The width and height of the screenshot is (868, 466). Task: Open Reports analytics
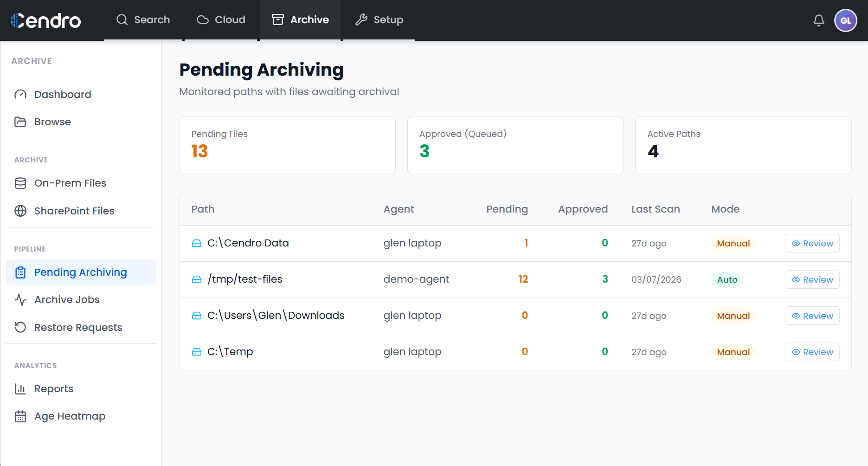81,389
